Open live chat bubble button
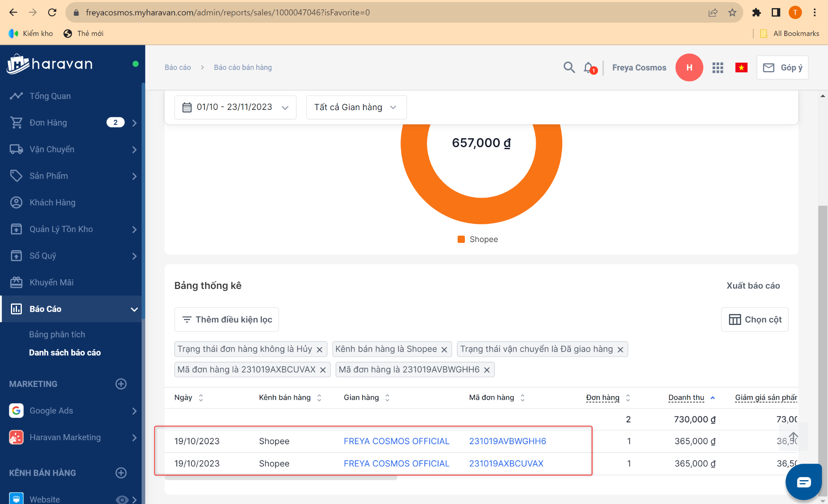The width and height of the screenshot is (828, 504). point(803,482)
